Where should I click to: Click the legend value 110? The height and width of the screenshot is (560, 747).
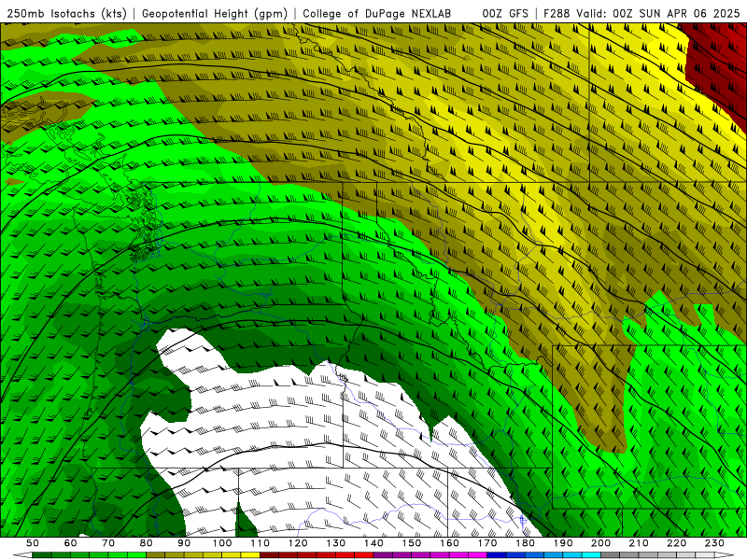260,543
